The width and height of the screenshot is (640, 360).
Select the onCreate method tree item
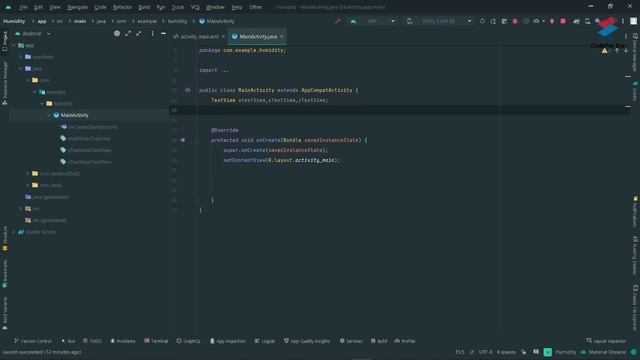[89, 127]
